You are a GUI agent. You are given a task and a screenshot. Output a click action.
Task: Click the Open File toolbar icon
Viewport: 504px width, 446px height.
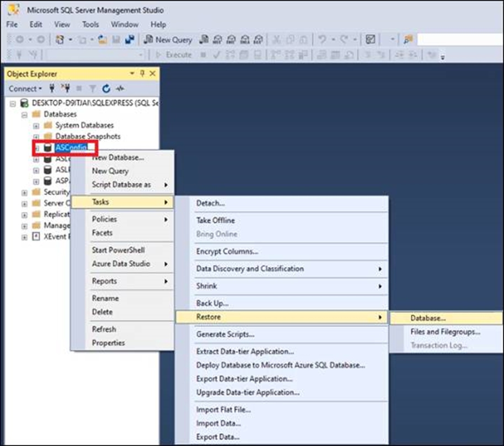(x=103, y=40)
